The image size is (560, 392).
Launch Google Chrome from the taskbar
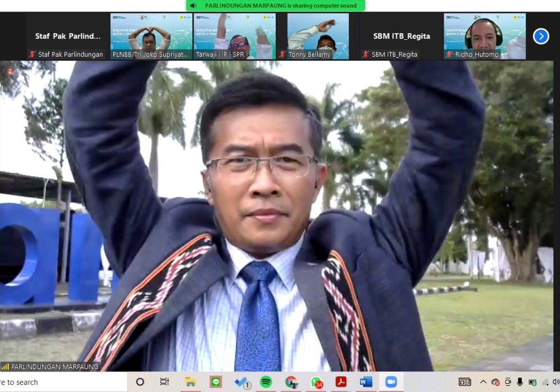pos(291,382)
